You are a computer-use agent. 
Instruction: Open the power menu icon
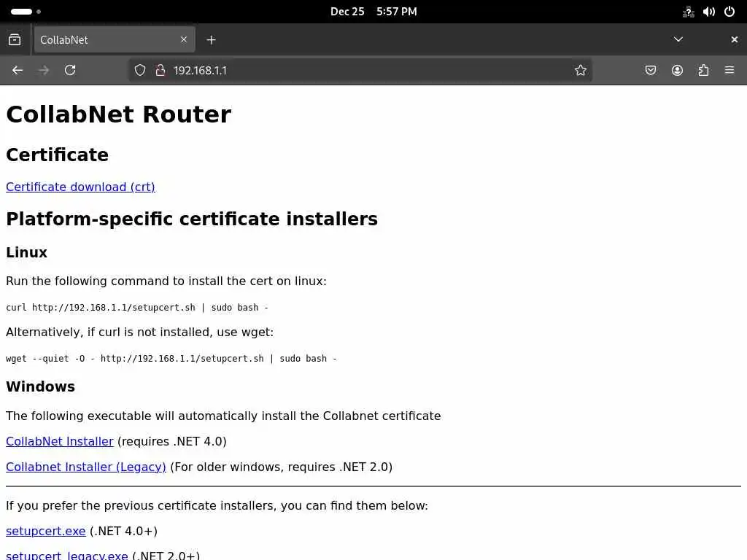(729, 12)
